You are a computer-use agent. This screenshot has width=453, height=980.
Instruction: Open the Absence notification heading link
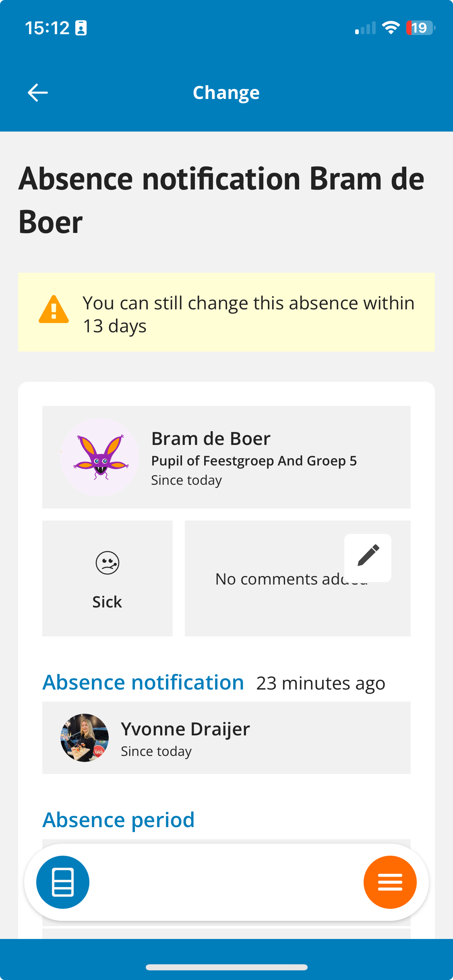coord(143,682)
